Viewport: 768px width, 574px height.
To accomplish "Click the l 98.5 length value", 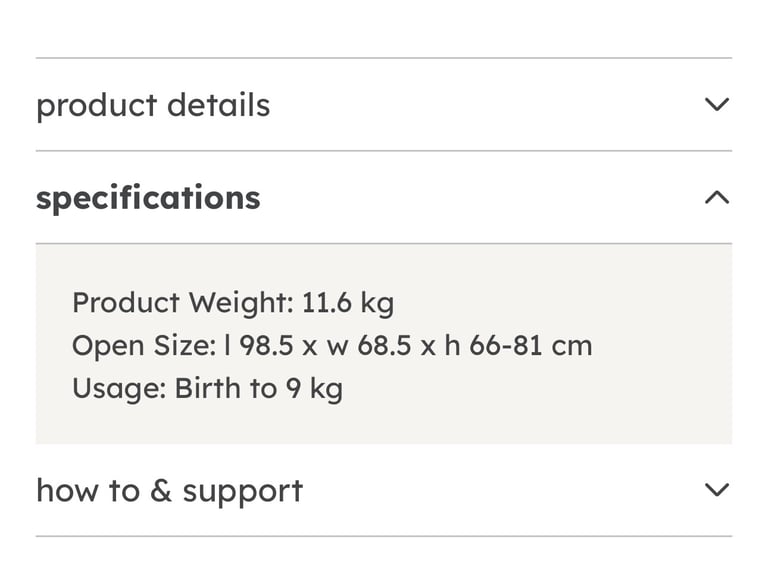I will [x=258, y=345].
